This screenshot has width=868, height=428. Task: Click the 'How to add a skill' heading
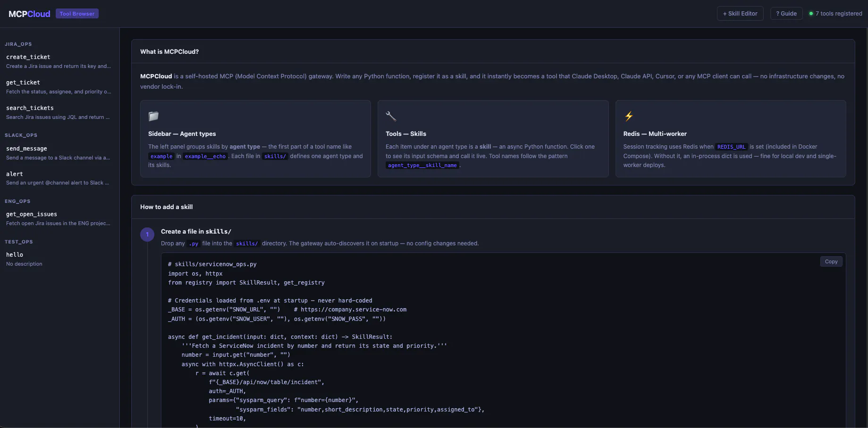[167, 207]
